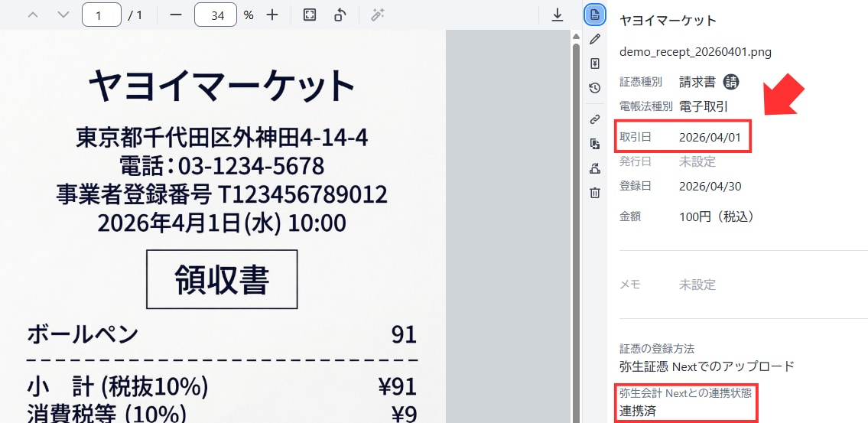Click the 連携済 status text
Viewport: 868px width, 423px height.
(x=638, y=411)
